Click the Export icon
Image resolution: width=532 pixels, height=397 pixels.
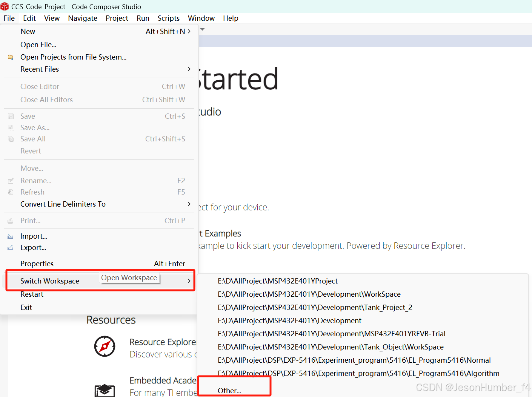[x=11, y=247]
